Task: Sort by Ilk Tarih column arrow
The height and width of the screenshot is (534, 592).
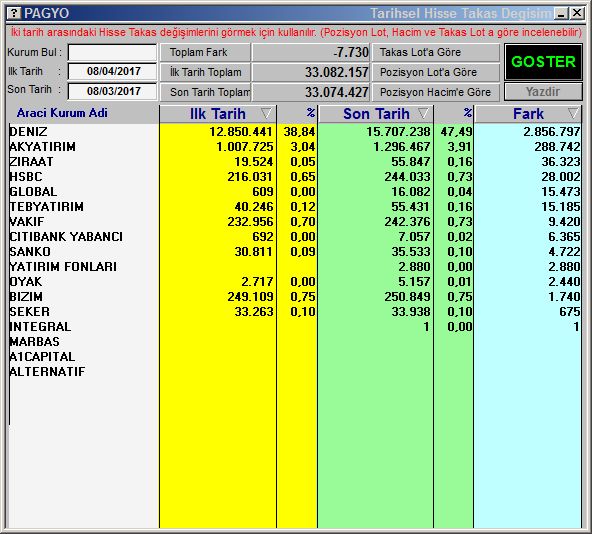Action: click(266, 113)
